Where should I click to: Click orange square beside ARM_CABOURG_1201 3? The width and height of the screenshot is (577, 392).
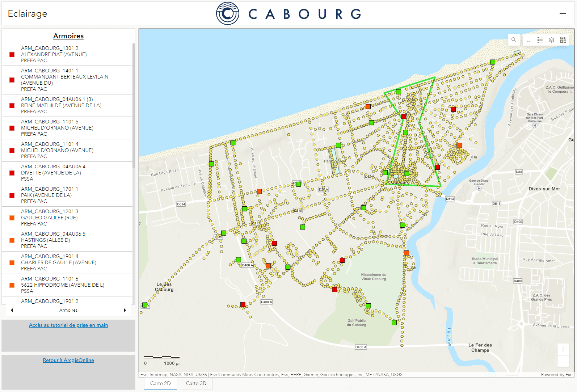[x=12, y=218]
